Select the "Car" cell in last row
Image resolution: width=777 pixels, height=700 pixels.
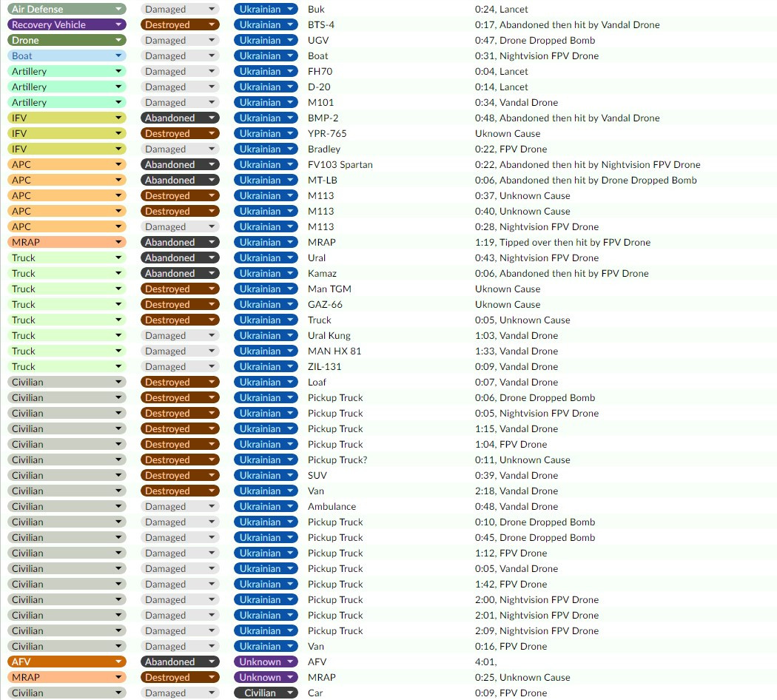coord(315,693)
